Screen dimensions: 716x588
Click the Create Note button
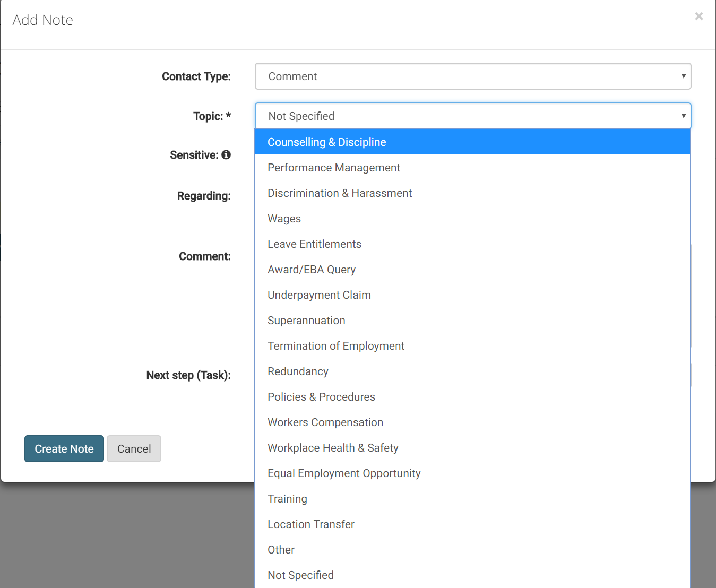[64, 449]
